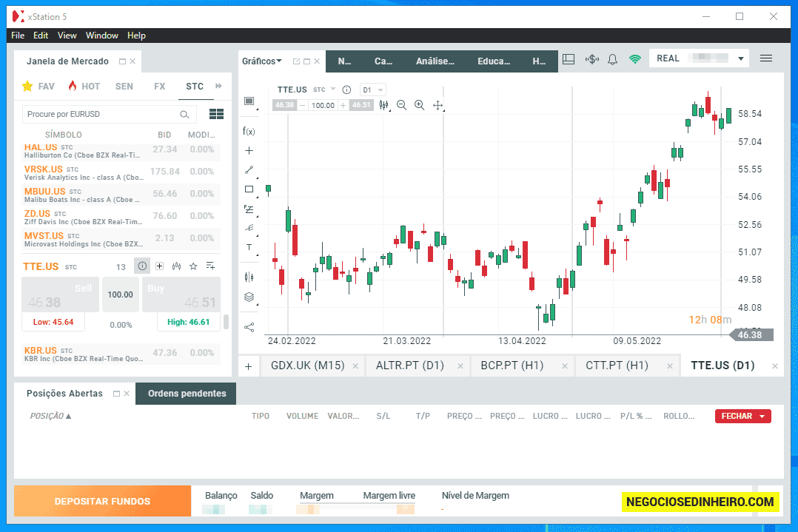This screenshot has width=798, height=532.
Task: Select the FAV favorites star tab
Action: tap(38, 86)
